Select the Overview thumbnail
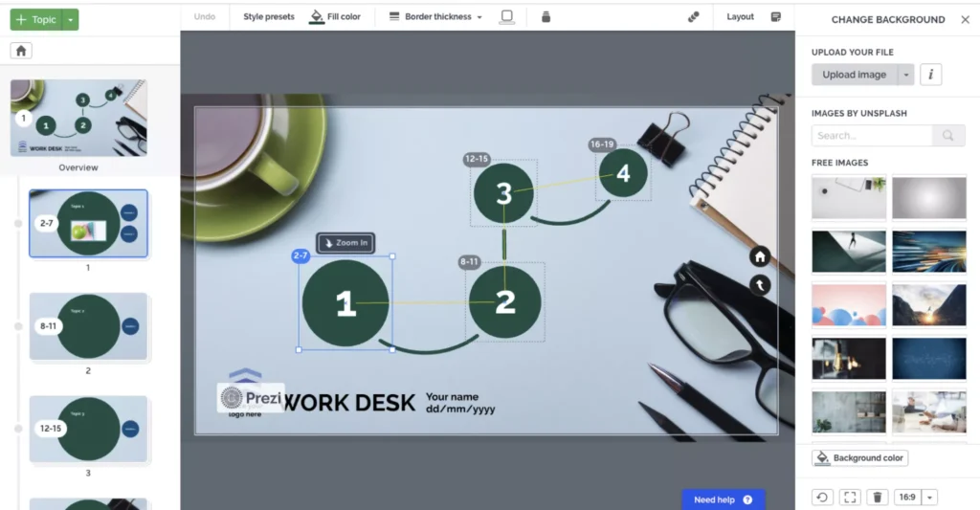 (78, 118)
